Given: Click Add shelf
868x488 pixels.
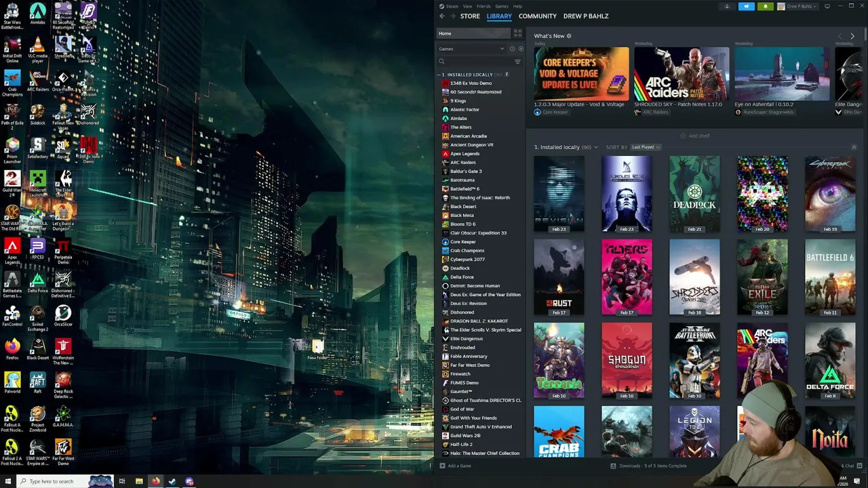Looking at the screenshot, I should point(695,136).
